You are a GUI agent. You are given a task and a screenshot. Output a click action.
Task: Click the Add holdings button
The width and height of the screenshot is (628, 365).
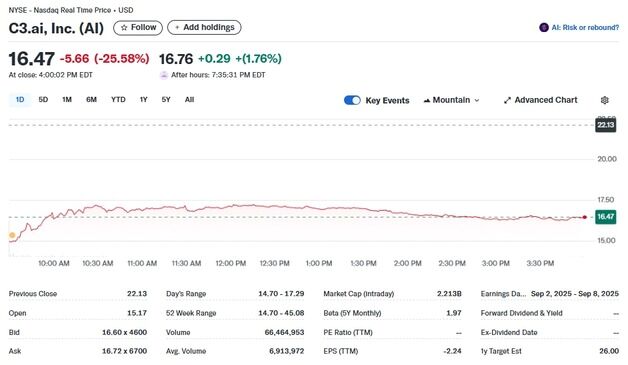click(204, 28)
